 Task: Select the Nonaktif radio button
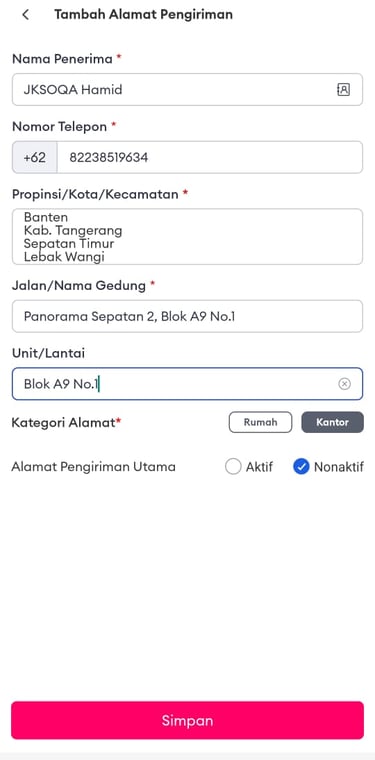click(x=301, y=467)
